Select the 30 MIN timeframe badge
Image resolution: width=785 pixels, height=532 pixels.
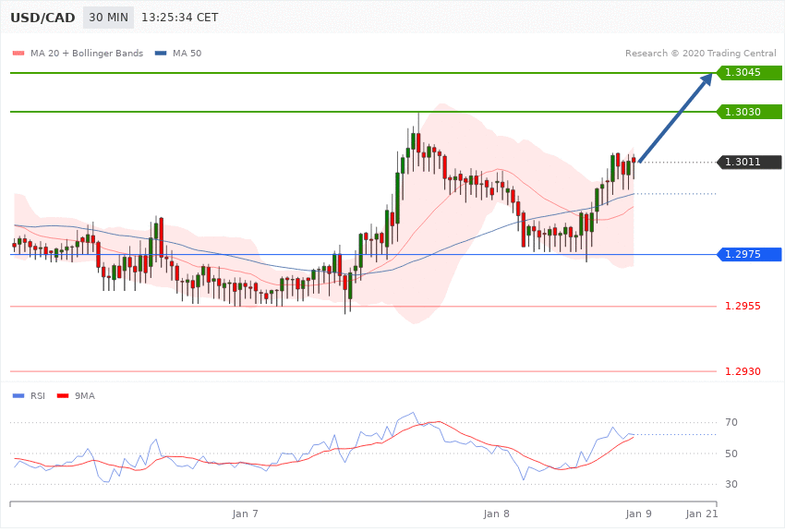pos(109,18)
